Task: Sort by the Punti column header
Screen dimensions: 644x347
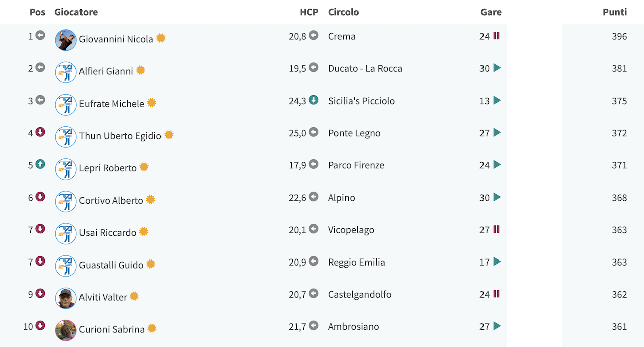Action: point(615,12)
